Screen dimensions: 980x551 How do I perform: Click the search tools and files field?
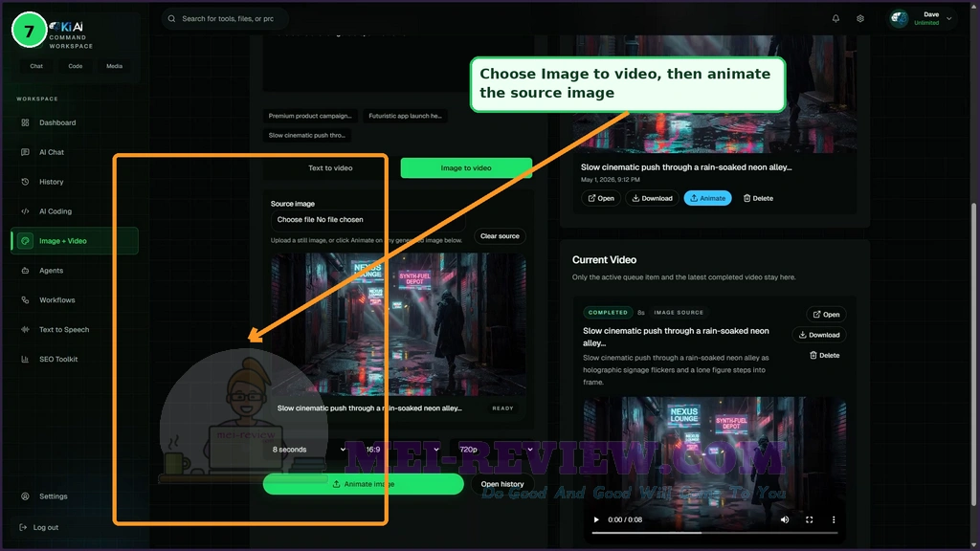[226, 19]
